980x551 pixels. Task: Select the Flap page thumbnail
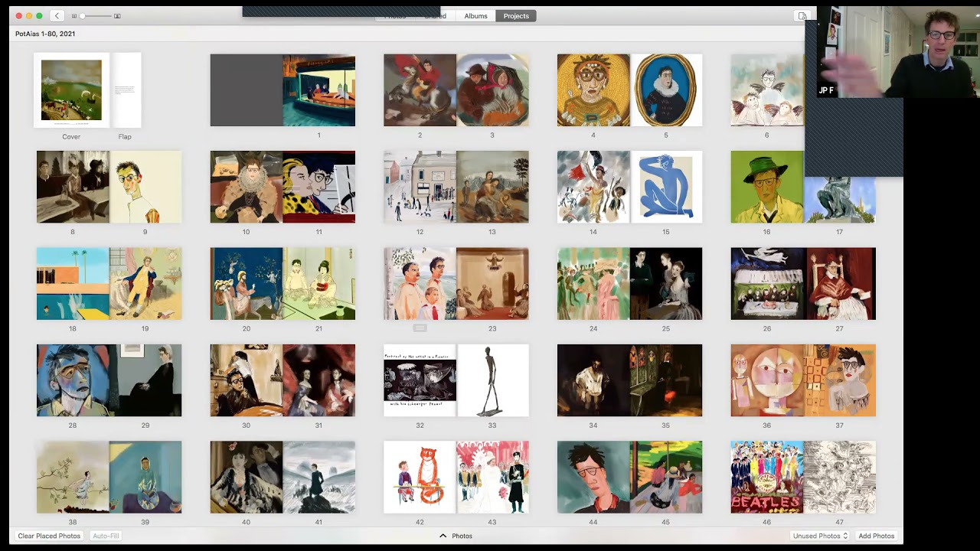126,90
